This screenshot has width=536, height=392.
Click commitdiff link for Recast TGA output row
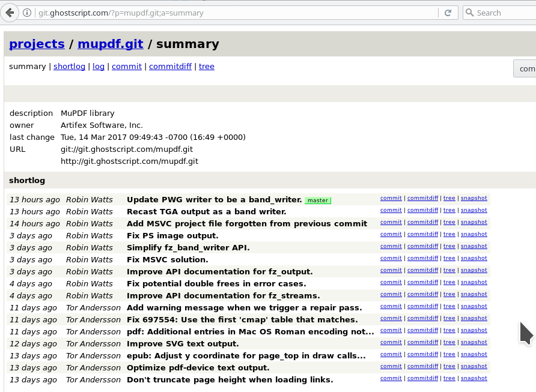click(x=422, y=210)
